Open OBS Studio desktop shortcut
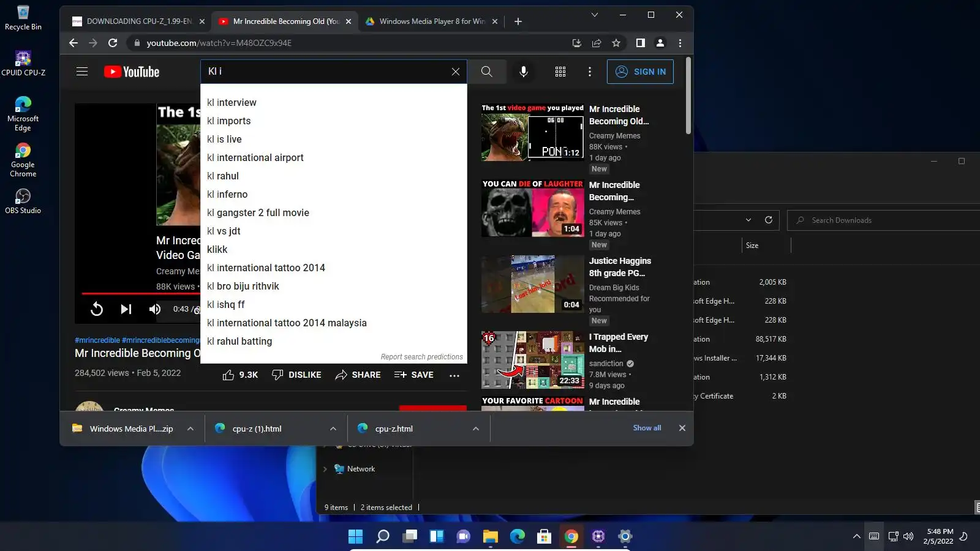This screenshot has width=980, height=551. point(23,201)
